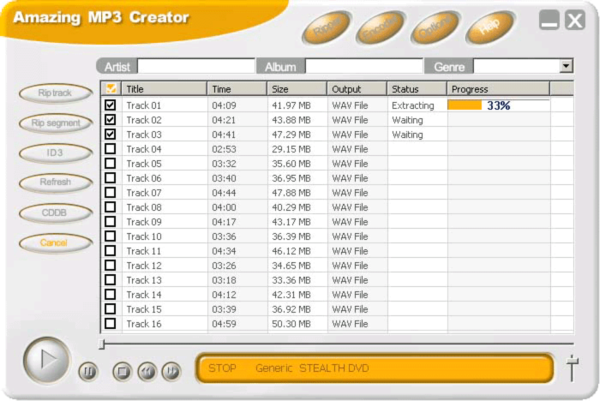Skip to the next track

coord(170,372)
